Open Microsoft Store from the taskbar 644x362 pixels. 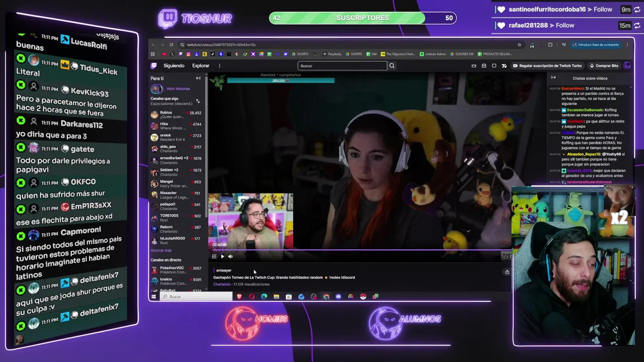pos(289,297)
